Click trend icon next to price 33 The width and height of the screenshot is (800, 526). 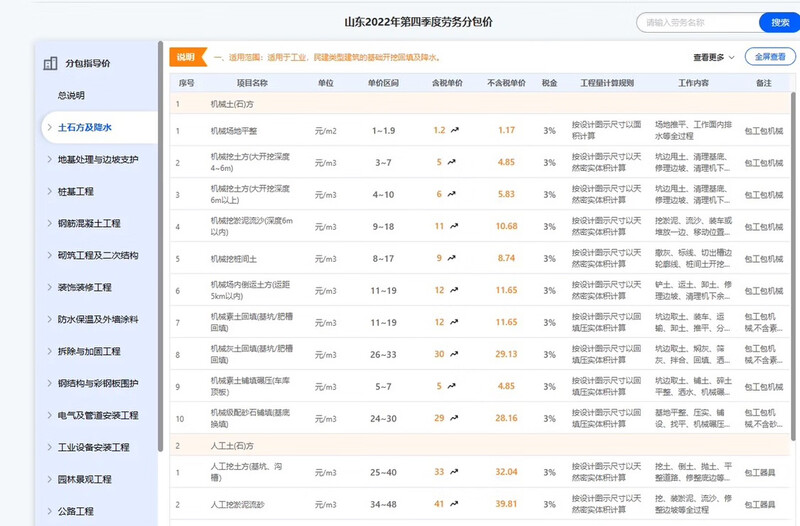click(x=454, y=472)
